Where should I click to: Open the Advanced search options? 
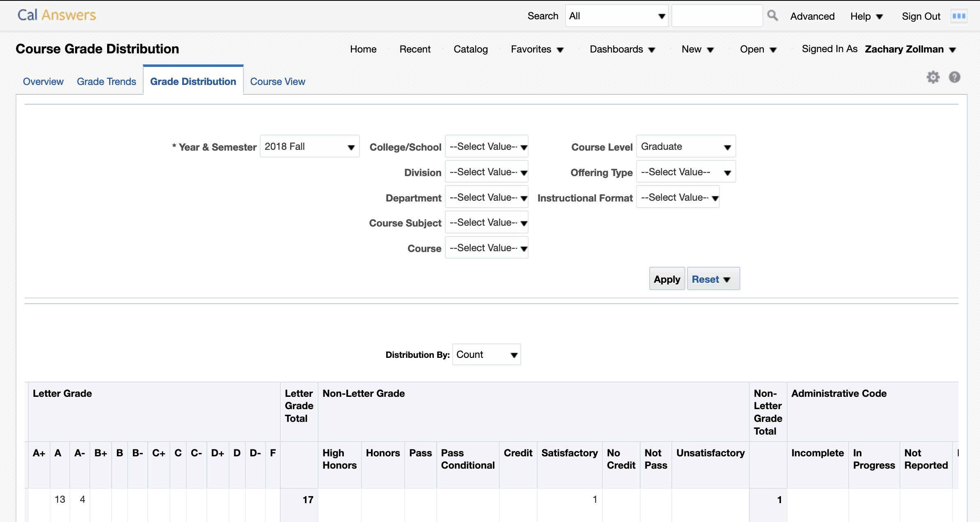(x=812, y=16)
